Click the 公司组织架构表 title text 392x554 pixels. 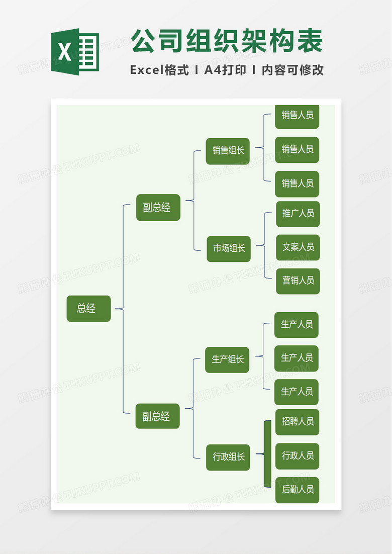tap(226, 41)
